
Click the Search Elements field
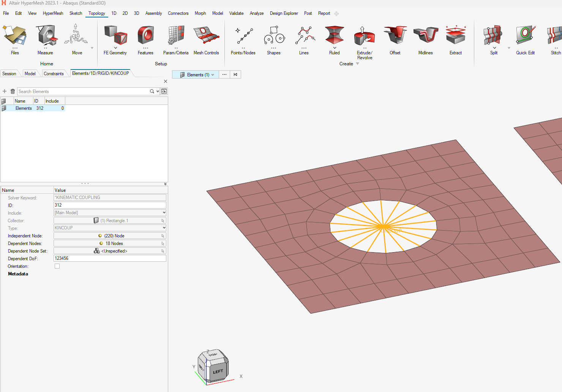pos(84,92)
